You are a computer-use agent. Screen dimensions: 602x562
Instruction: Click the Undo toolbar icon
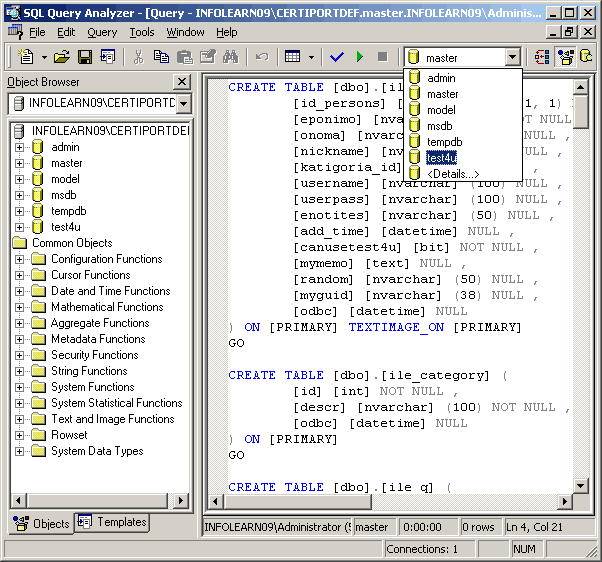point(262,57)
